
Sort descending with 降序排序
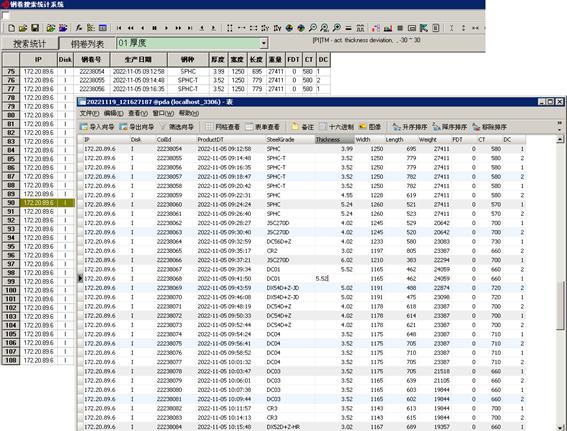pyautogui.click(x=449, y=127)
